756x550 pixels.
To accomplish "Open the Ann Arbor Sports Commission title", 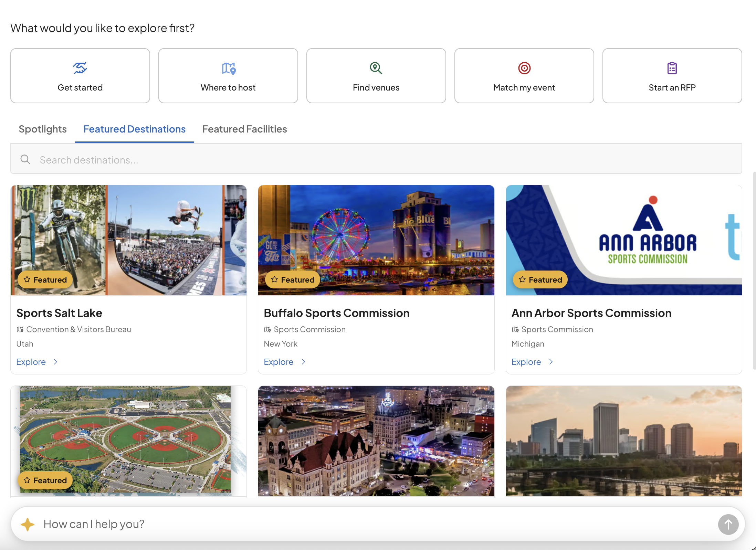I will pyautogui.click(x=591, y=313).
